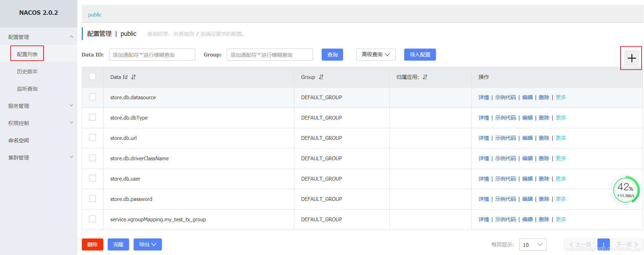The image size is (644, 255).
Task: Open 示例代码 for store.db.driverClassName
Action: [x=506, y=159]
